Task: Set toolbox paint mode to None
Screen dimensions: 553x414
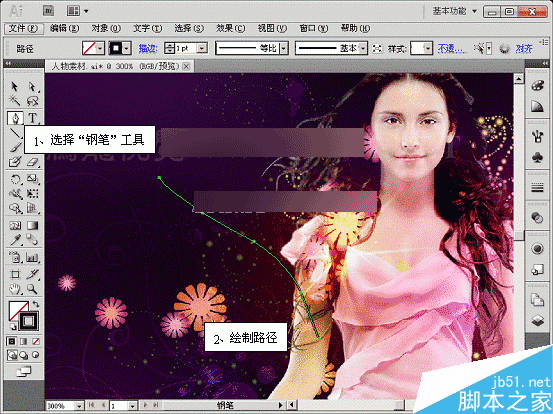Action: 36,341
